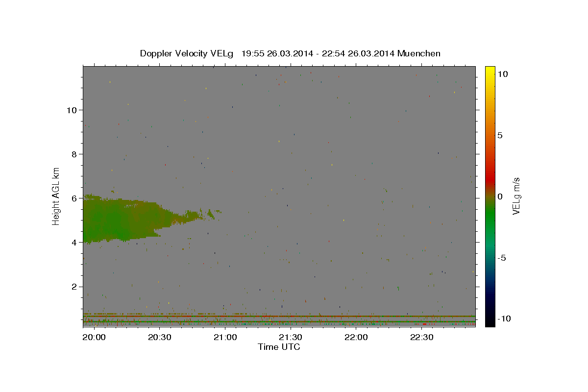Click the thin cloud tail near 20:50
588x392 pixels.
click(x=198, y=215)
